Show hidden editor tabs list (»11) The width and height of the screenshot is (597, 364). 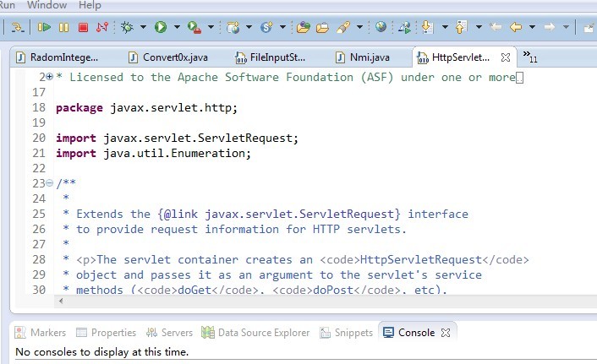[530, 57]
